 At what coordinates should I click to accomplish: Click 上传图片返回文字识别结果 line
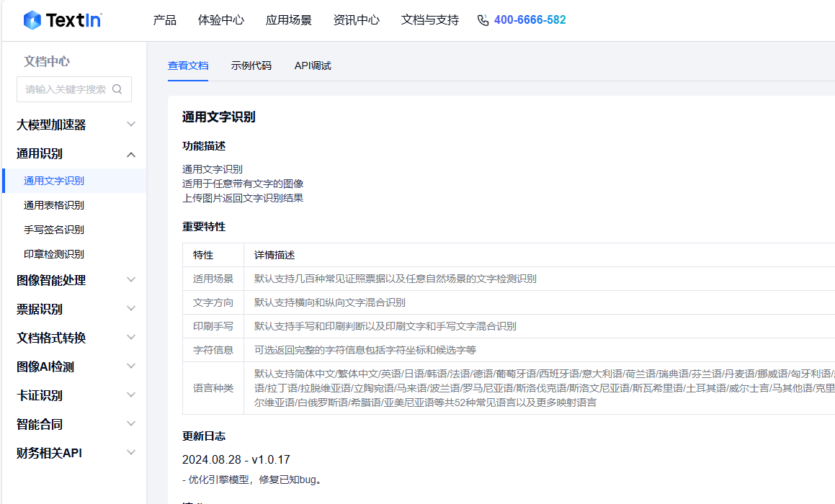243,198
